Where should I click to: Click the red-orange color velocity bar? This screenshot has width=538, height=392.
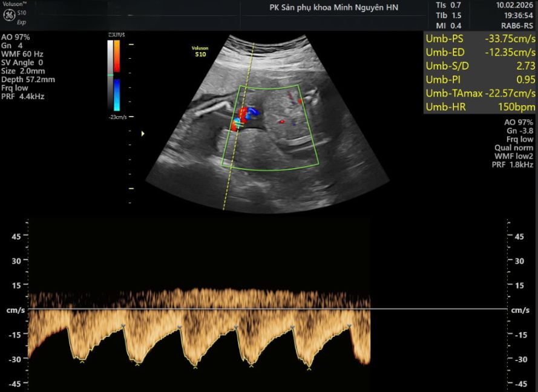[117, 55]
